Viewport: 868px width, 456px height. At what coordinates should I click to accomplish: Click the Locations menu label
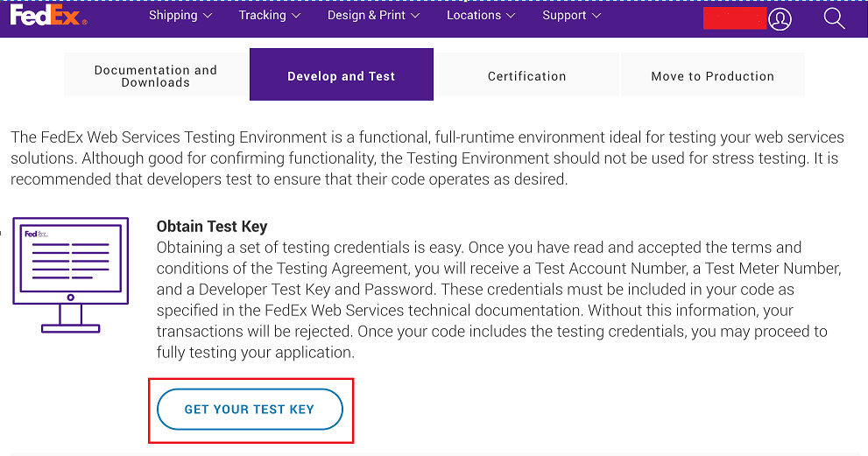click(x=474, y=16)
